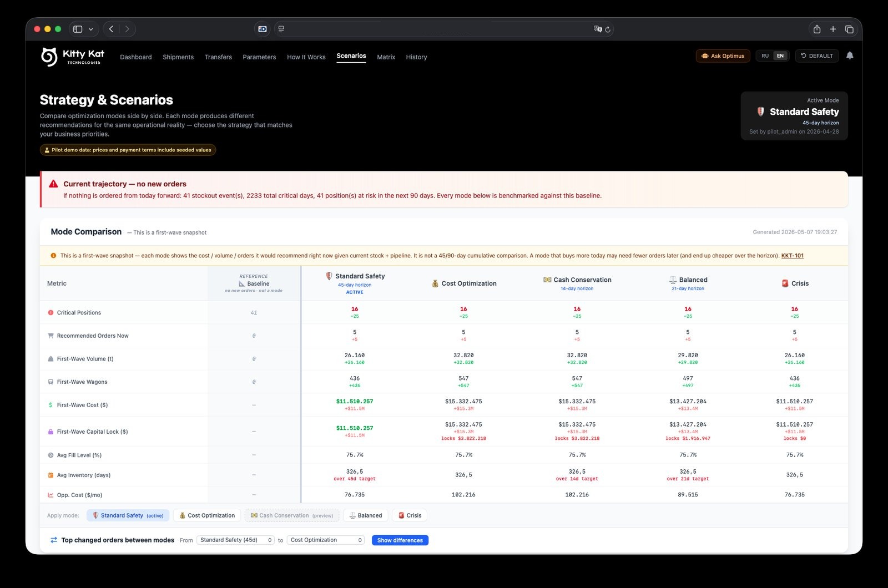Click the browser share icon
The image size is (888, 588).
817,29
